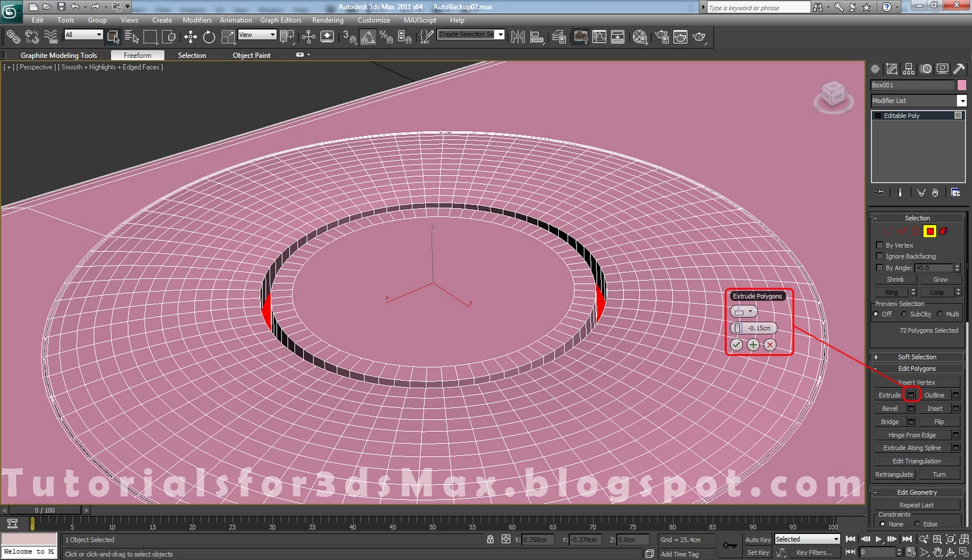Confirm extrusion with the OK checkmark
Screen dimensions: 972x560
click(736, 344)
